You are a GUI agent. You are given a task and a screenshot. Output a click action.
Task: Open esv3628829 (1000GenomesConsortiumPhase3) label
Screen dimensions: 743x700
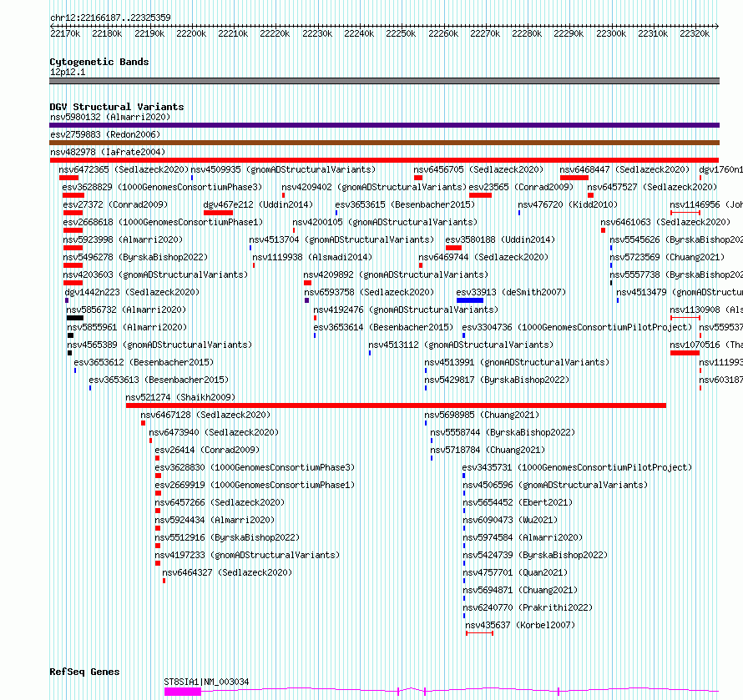tap(162, 187)
